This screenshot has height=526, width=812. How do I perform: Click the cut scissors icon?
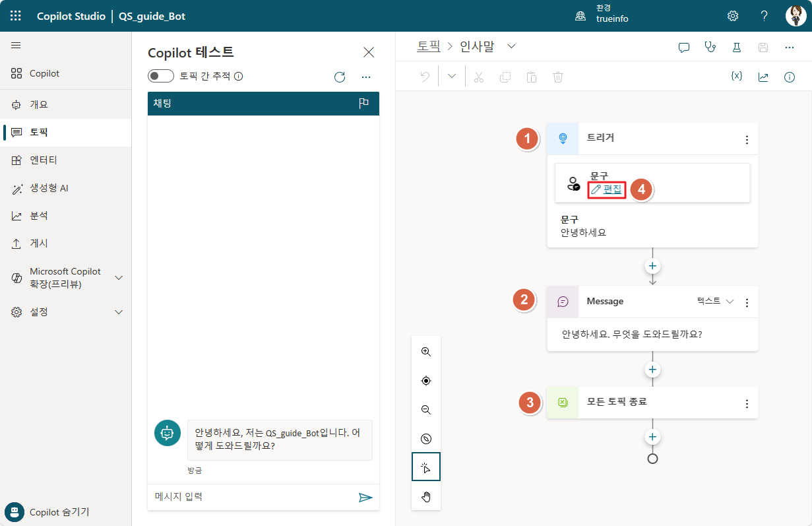point(479,77)
